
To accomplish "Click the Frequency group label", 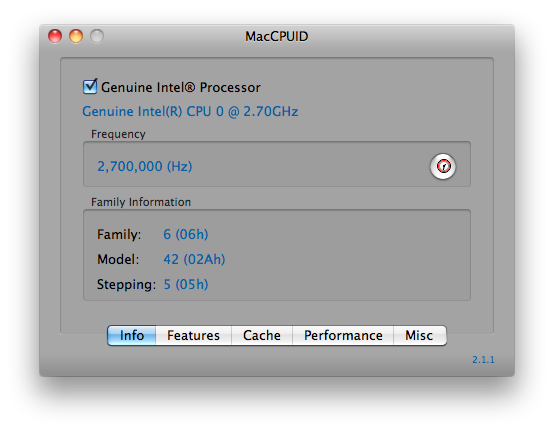I will click(x=118, y=134).
